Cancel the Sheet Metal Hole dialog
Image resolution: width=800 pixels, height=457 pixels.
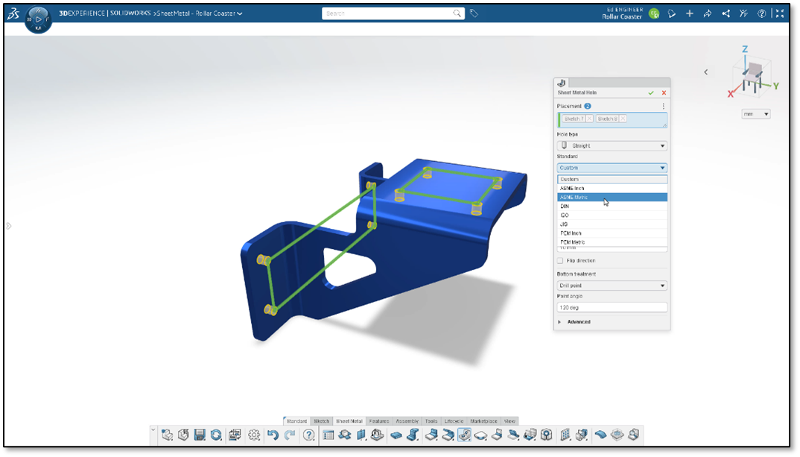point(663,92)
